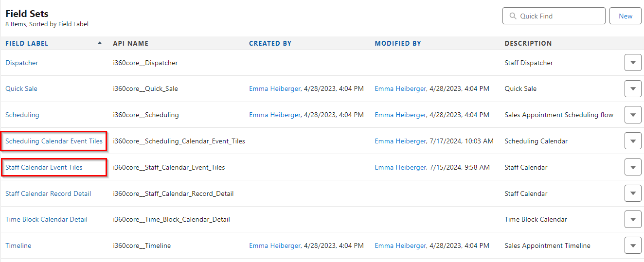Image resolution: width=644 pixels, height=262 pixels.
Task: Open the Dispatcher field set link
Action: click(22, 63)
